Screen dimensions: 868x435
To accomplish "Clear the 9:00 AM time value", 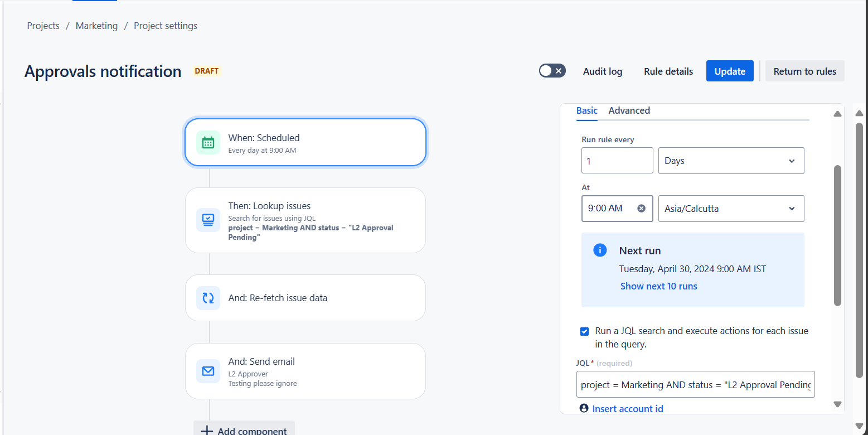I will coord(641,208).
